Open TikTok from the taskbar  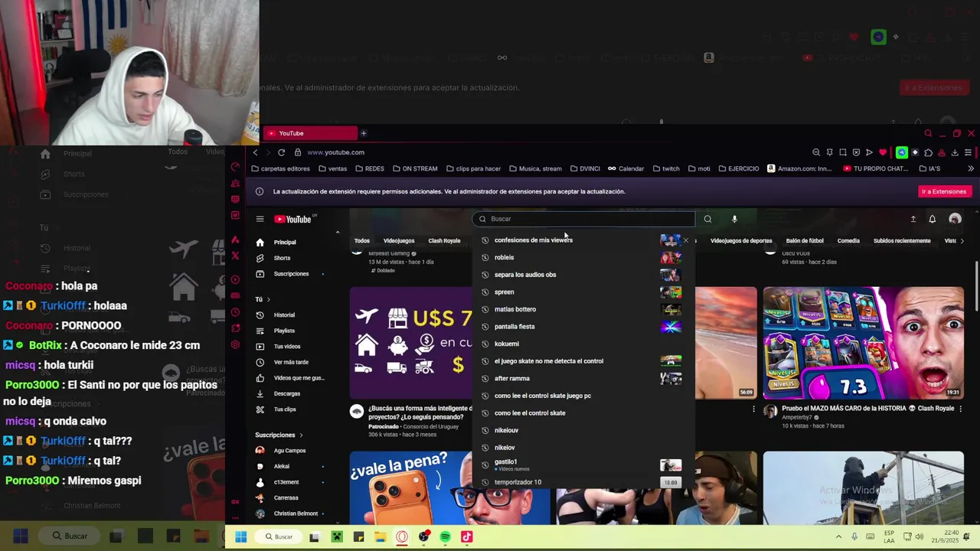click(x=466, y=537)
